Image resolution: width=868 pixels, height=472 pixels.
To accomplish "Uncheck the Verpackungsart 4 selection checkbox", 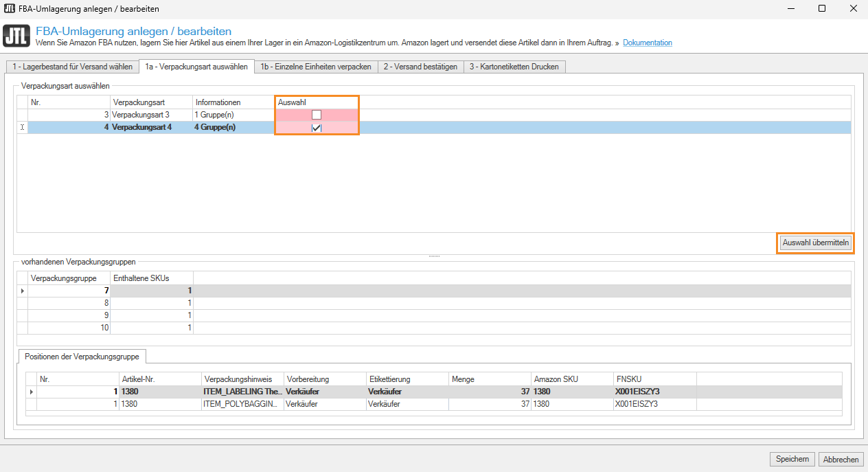I will pyautogui.click(x=317, y=128).
